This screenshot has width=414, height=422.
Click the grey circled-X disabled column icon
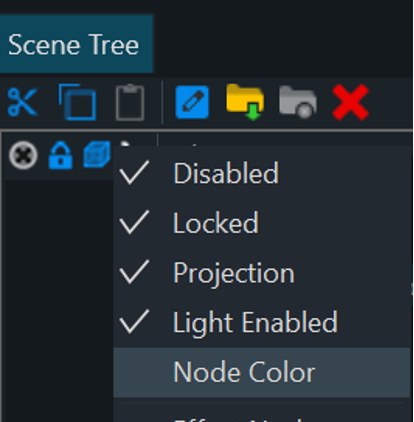pyautogui.click(x=23, y=155)
